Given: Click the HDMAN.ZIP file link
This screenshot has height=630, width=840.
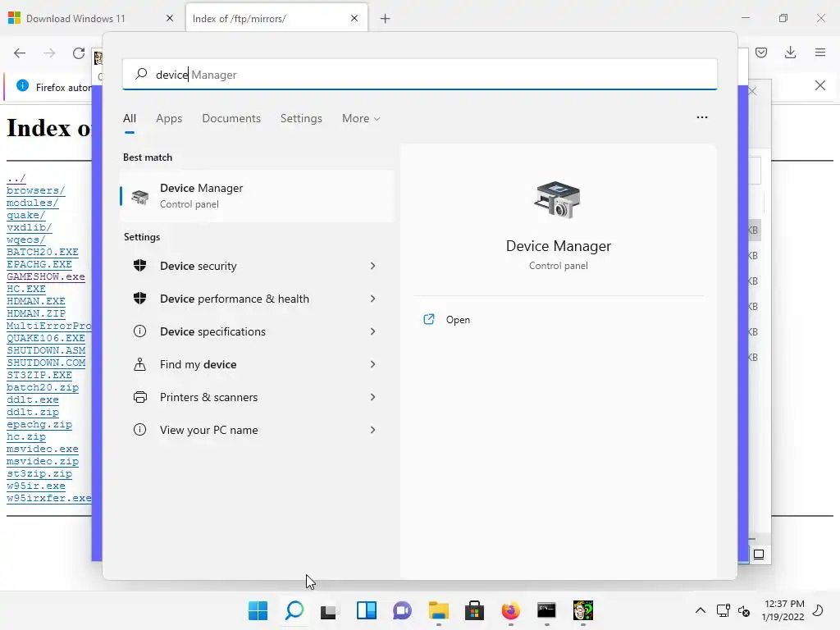Looking at the screenshot, I should point(36,313).
